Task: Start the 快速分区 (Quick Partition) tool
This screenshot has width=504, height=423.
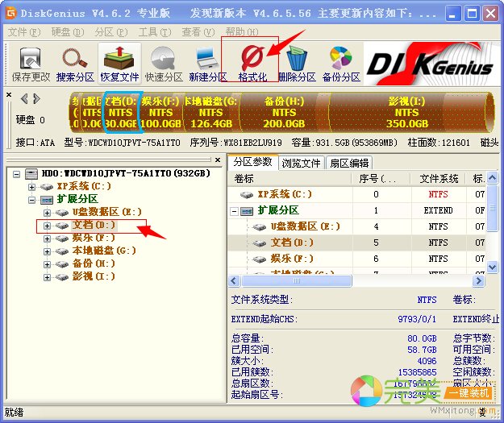Action: point(164,64)
